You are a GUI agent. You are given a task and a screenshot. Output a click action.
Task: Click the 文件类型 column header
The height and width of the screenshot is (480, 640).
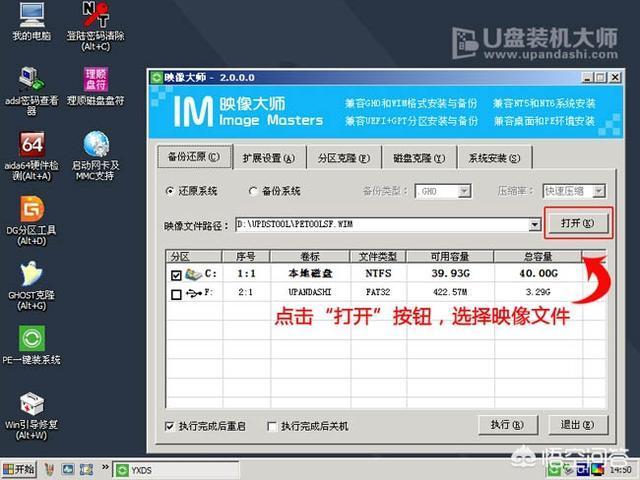coord(378,256)
